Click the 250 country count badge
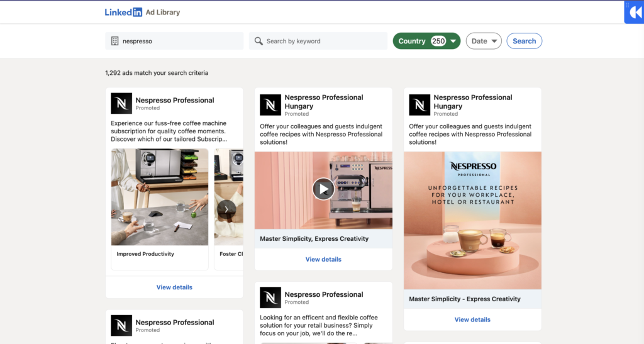The width and height of the screenshot is (644, 344). click(438, 41)
